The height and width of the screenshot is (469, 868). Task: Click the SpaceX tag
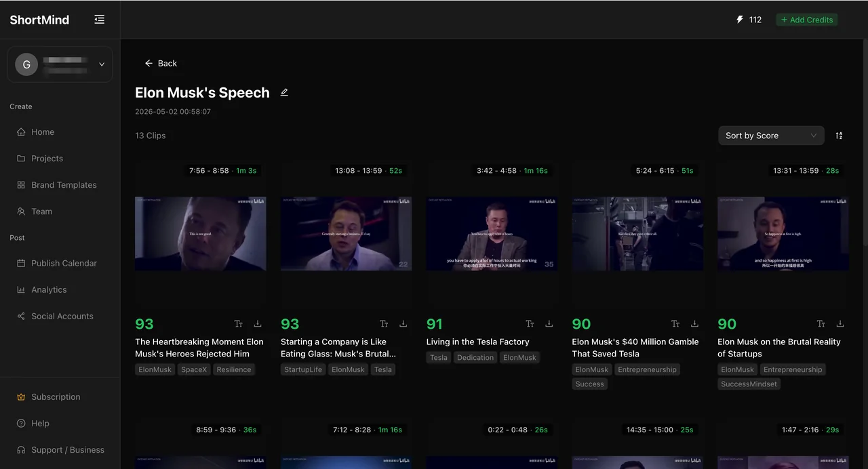click(x=194, y=370)
